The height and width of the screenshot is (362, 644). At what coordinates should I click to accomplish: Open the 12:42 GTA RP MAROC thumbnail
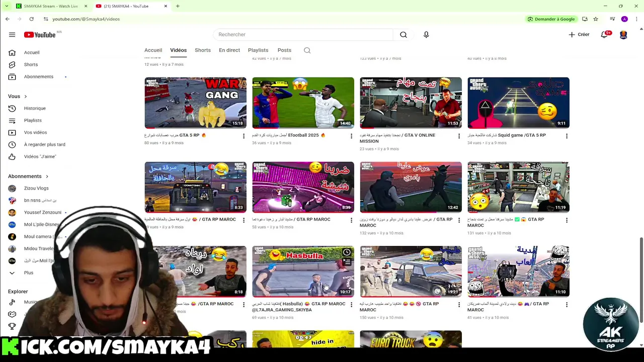pos(411,187)
